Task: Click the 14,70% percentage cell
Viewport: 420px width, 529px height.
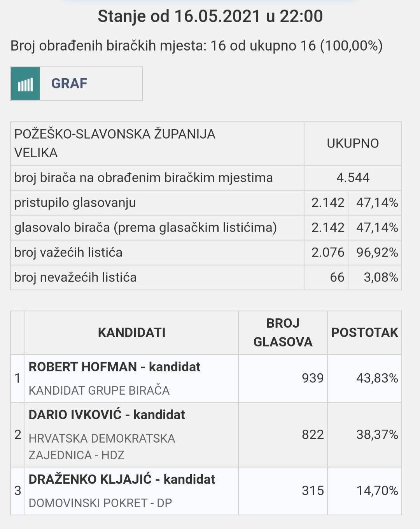Action: pyautogui.click(x=377, y=491)
